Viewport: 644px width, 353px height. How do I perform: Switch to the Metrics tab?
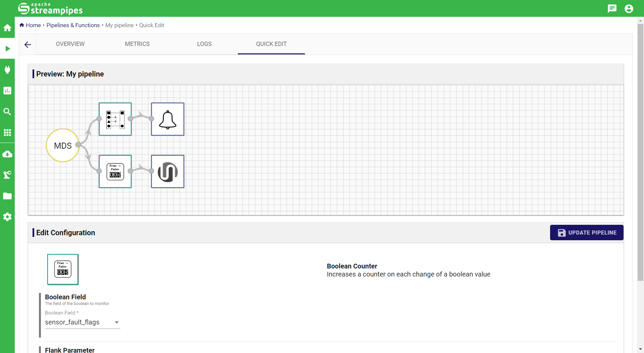(x=137, y=44)
